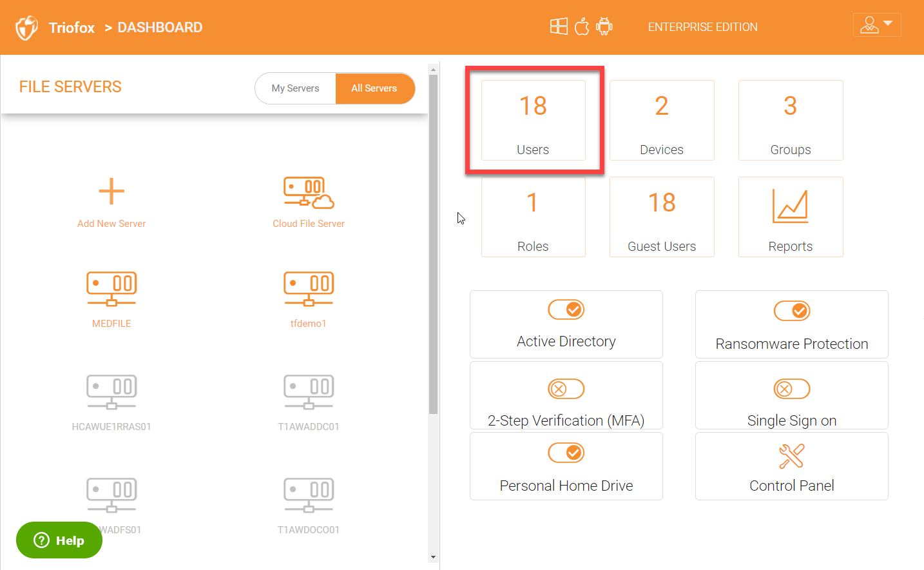Click the tfdemo1 server name label
Viewport: 924px width, 570px height.
point(309,324)
